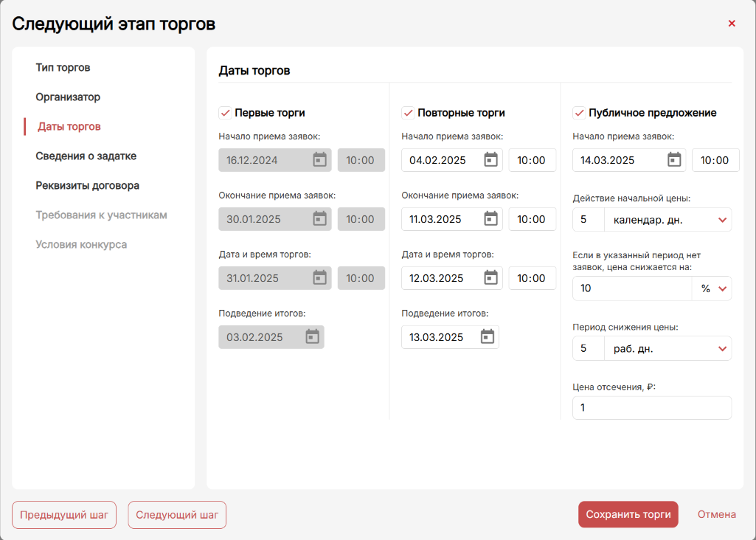Click the Даты торгов panel heading
The height and width of the screenshot is (540, 756).
pos(254,70)
